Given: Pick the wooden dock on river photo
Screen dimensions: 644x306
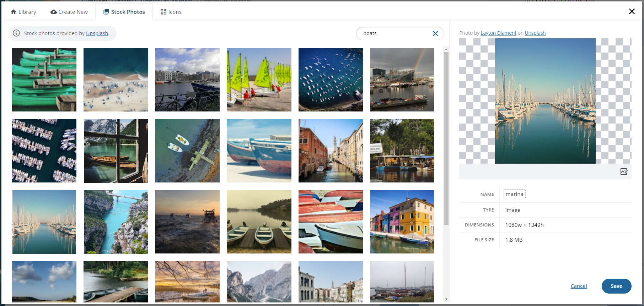Looking at the screenshot, I should tap(116, 282).
